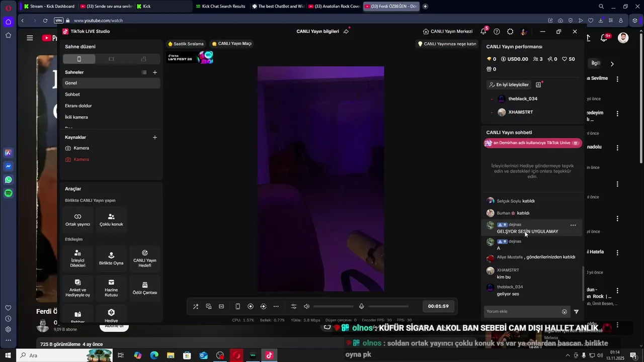Open Hazine Kutusu tool
Screen dimensions: 644x362
click(x=111, y=288)
